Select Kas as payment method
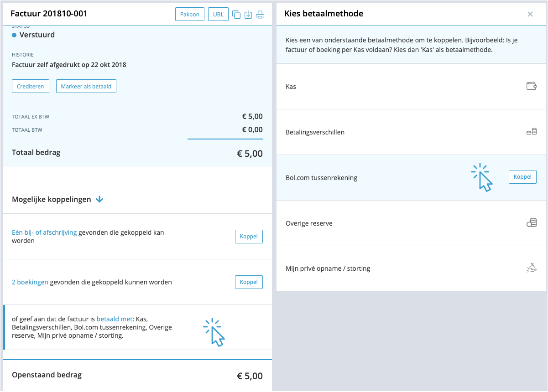The image size is (548, 392). [x=291, y=87]
